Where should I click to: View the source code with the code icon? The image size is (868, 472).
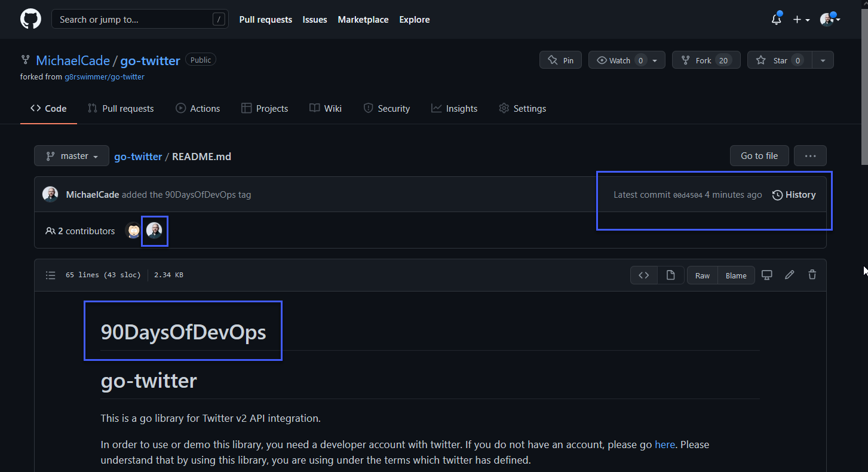tap(643, 275)
